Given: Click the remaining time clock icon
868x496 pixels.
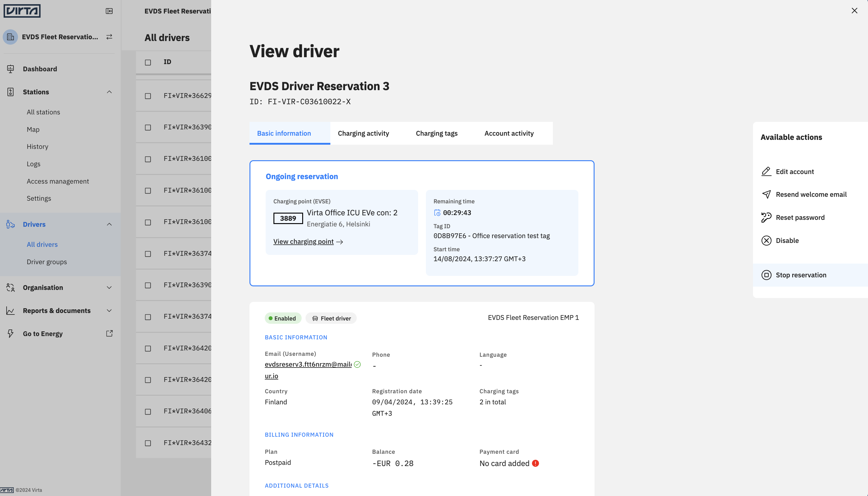Looking at the screenshot, I should tap(437, 213).
